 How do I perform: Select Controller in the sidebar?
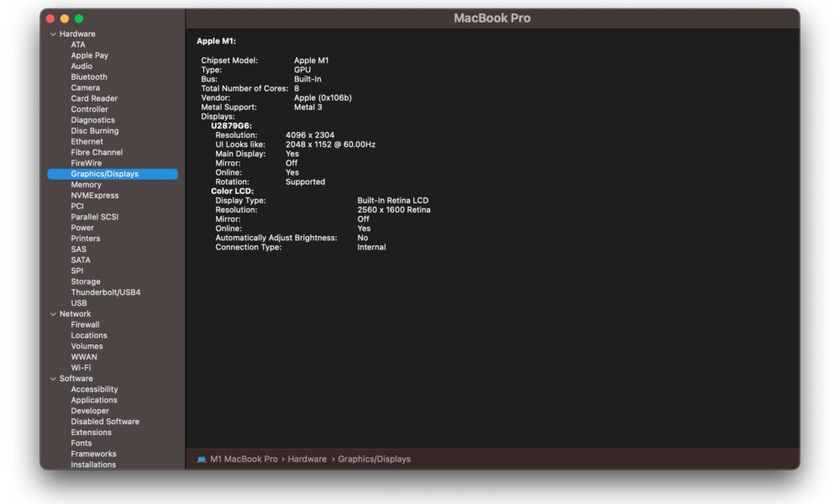pos(90,108)
